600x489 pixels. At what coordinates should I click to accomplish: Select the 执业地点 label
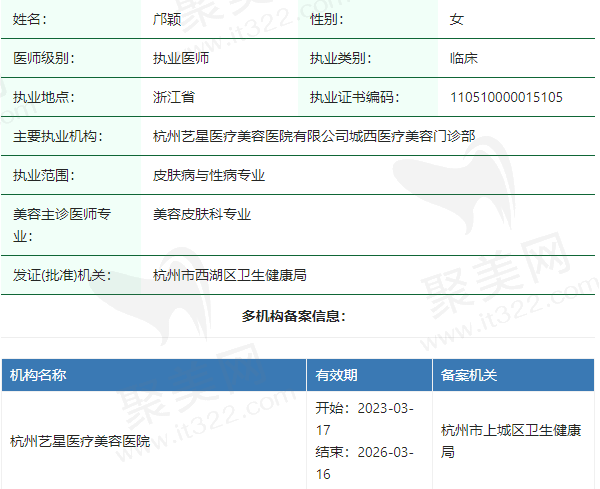tap(44, 97)
